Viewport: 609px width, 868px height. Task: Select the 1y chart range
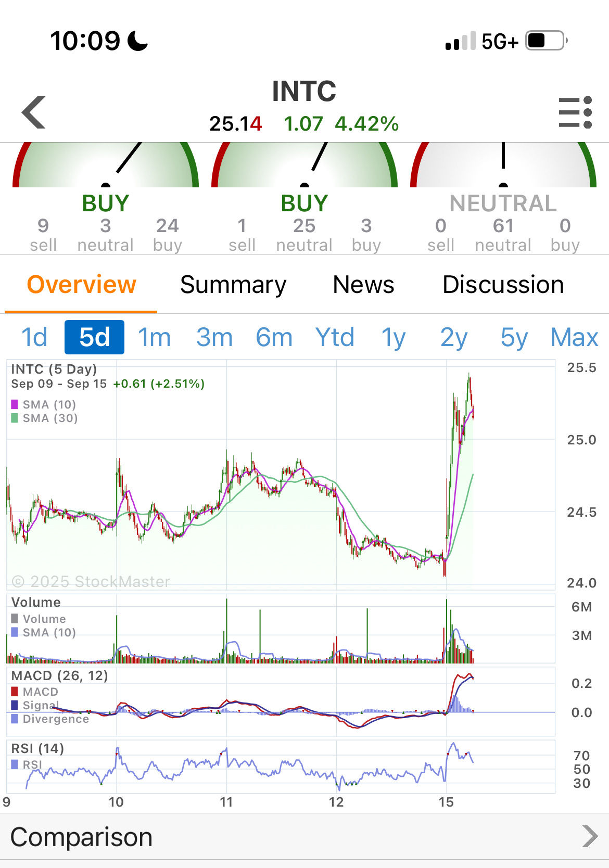click(x=394, y=338)
